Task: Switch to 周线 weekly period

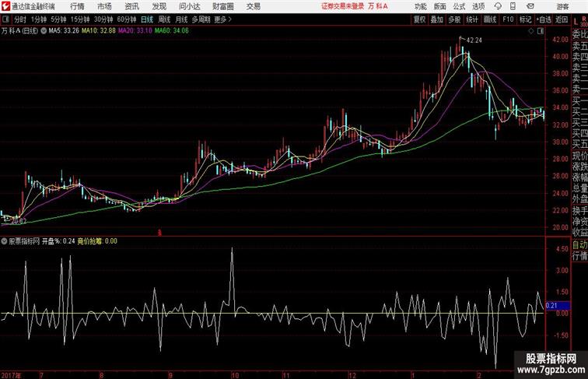Action: [x=164, y=19]
